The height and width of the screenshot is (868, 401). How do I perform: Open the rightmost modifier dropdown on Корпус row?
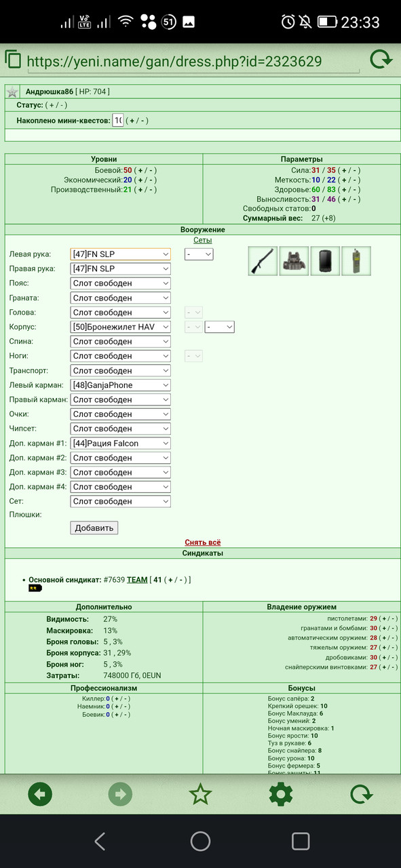pyautogui.click(x=220, y=327)
